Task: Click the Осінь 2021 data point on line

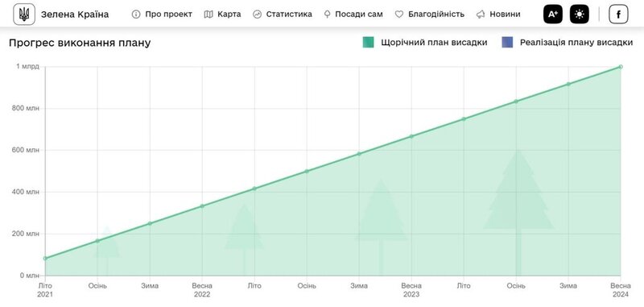Action: [x=97, y=241]
